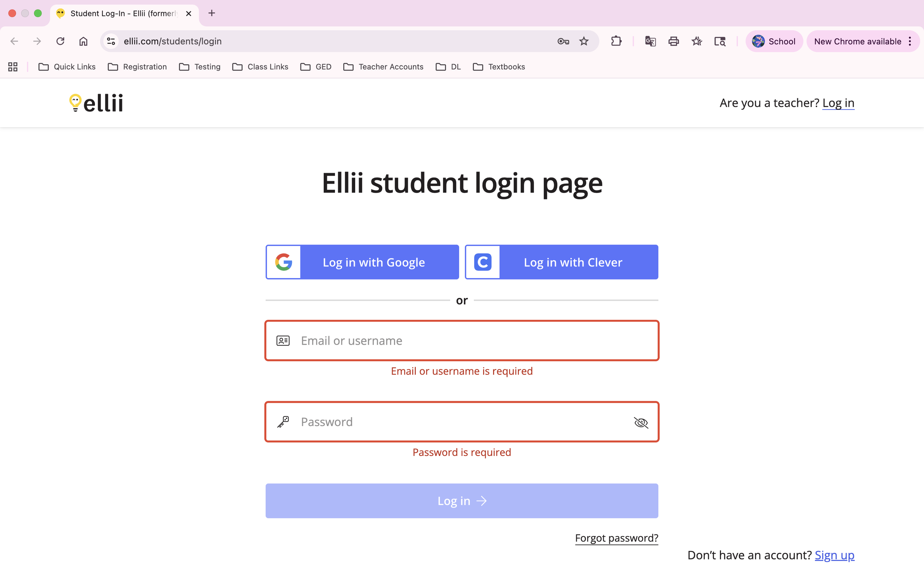Image resolution: width=924 pixels, height=578 pixels.
Task: Open the Textbooks bookmark folder
Action: click(x=499, y=67)
